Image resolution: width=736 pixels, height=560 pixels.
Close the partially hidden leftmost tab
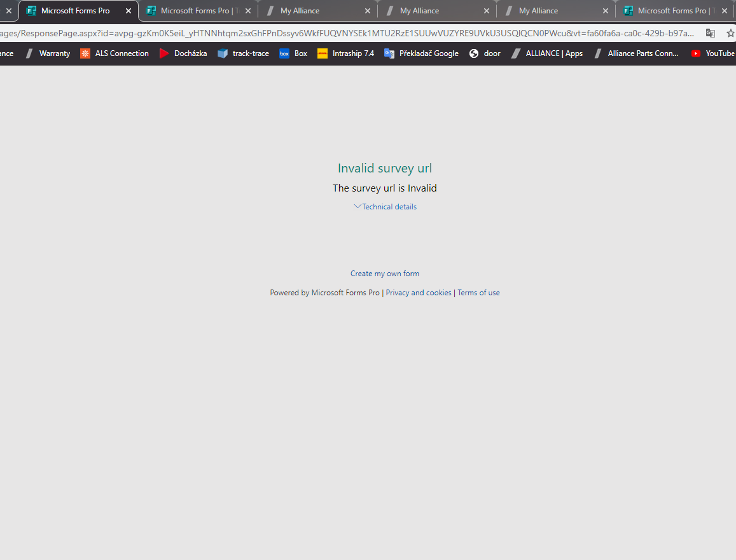tap(8, 11)
